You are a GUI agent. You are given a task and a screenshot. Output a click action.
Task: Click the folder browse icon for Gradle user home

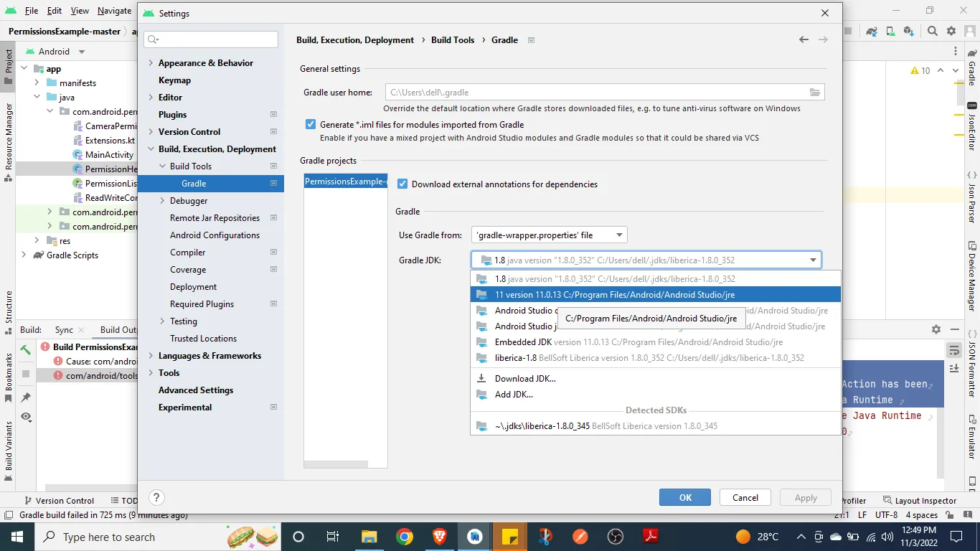pyautogui.click(x=815, y=92)
